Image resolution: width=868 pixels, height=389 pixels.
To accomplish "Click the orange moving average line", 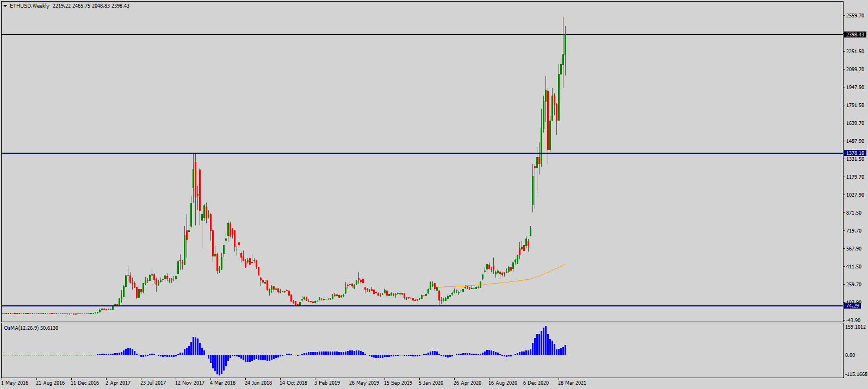I will (x=544, y=274).
